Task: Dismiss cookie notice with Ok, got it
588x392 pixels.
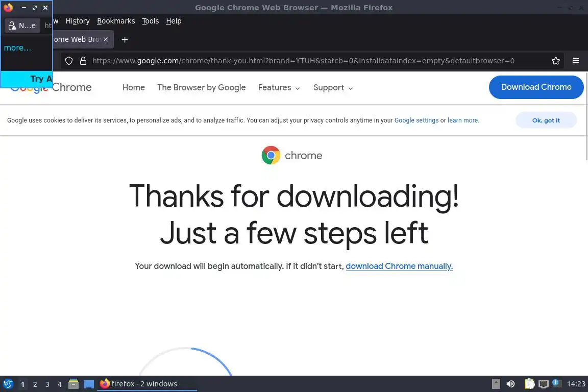Action: tap(546, 120)
